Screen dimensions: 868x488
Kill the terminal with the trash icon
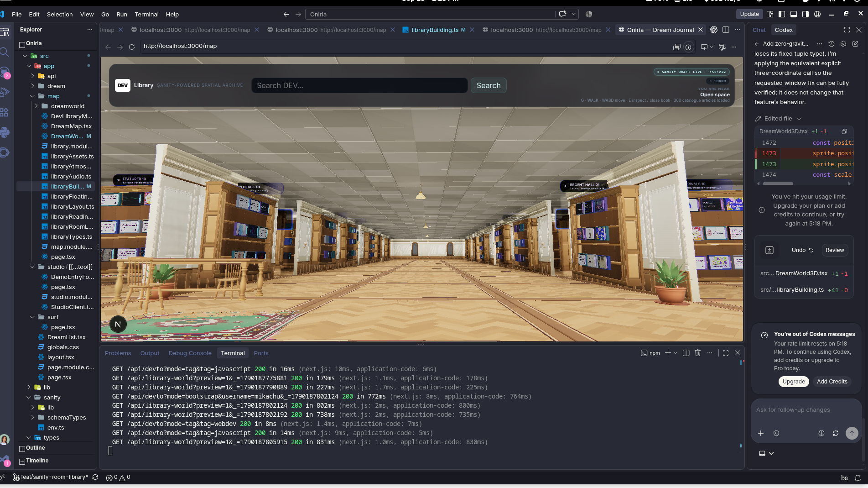(x=698, y=353)
